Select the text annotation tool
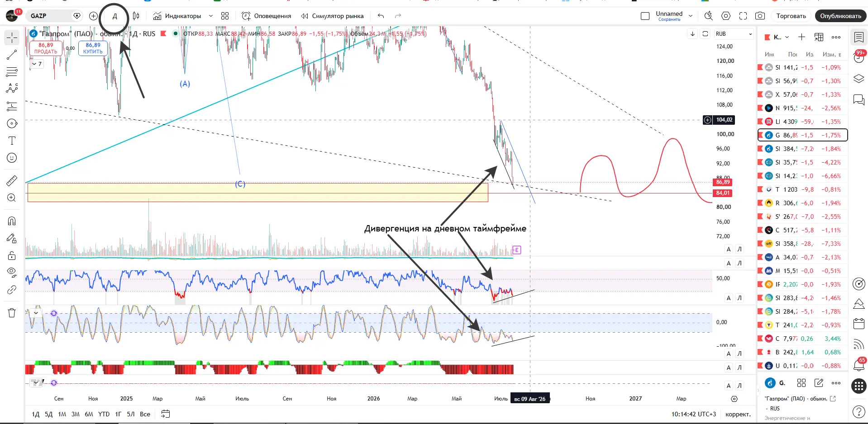868x424 pixels. (x=12, y=141)
